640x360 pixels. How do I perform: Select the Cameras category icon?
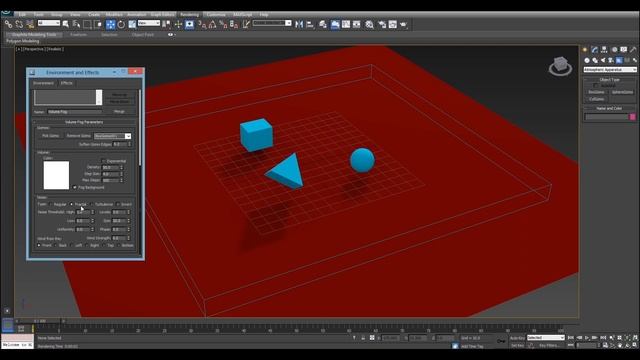(x=611, y=60)
